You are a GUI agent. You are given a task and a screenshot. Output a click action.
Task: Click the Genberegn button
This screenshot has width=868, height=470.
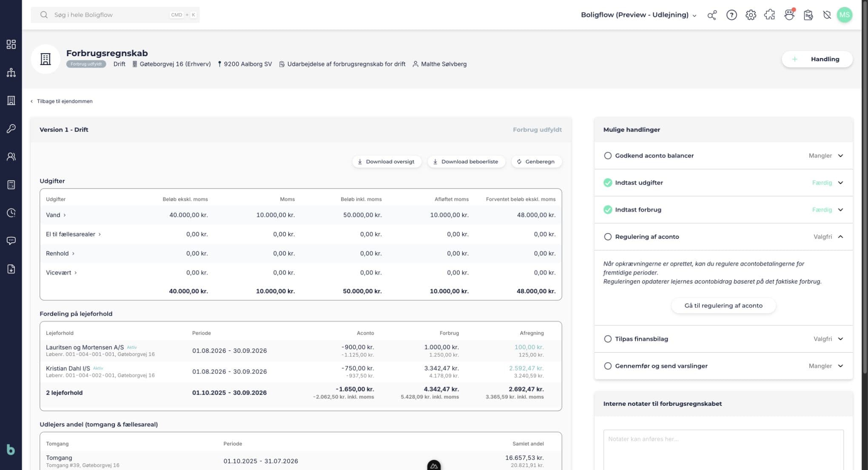(536, 162)
